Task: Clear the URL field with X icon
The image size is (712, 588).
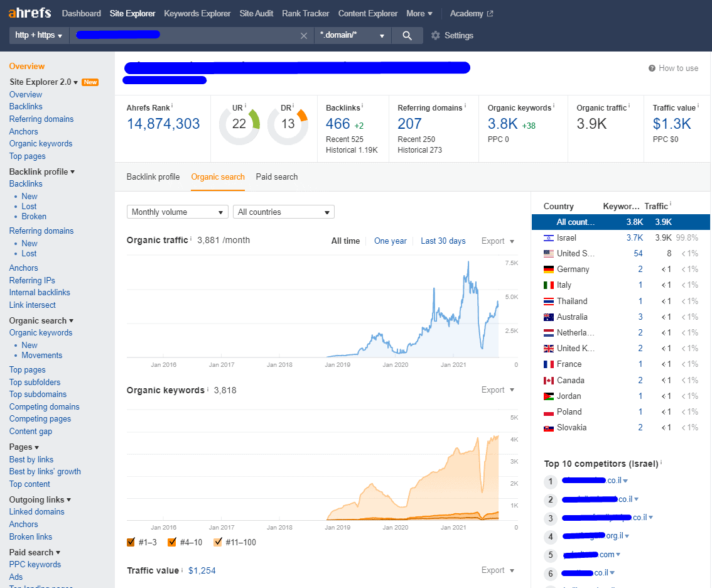Action: (x=304, y=36)
